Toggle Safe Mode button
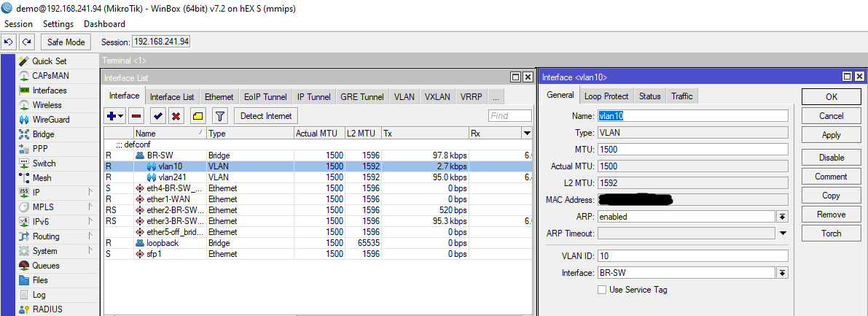Screen dimensions: 868x316 (66, 42)
